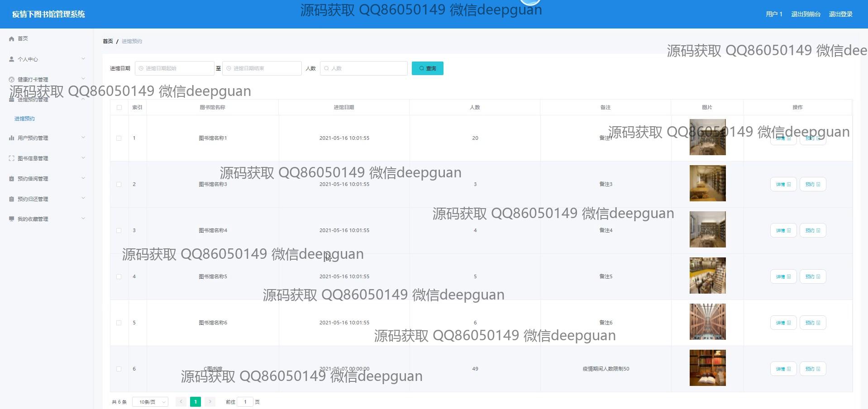Screen dimensions: 868x409
Task: Open 详情 for 图书馆名称5 row
Action: (783, 276)
